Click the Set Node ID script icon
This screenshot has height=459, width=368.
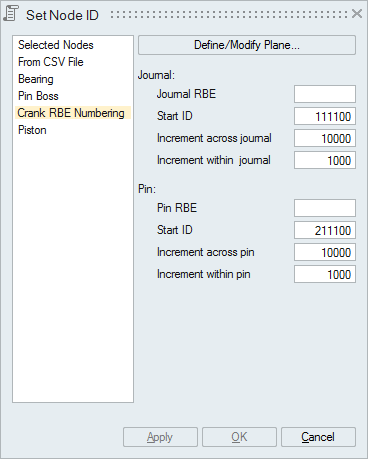11,14
